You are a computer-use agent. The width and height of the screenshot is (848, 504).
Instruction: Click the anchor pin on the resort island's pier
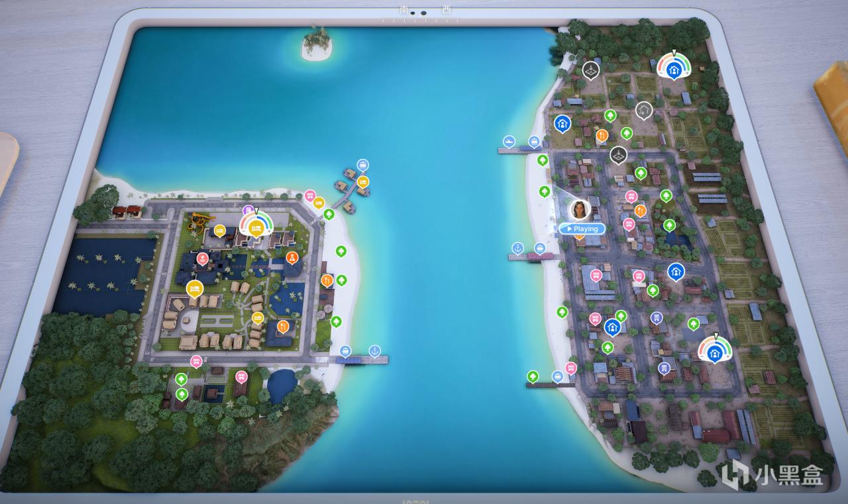[x=374, y=350]
